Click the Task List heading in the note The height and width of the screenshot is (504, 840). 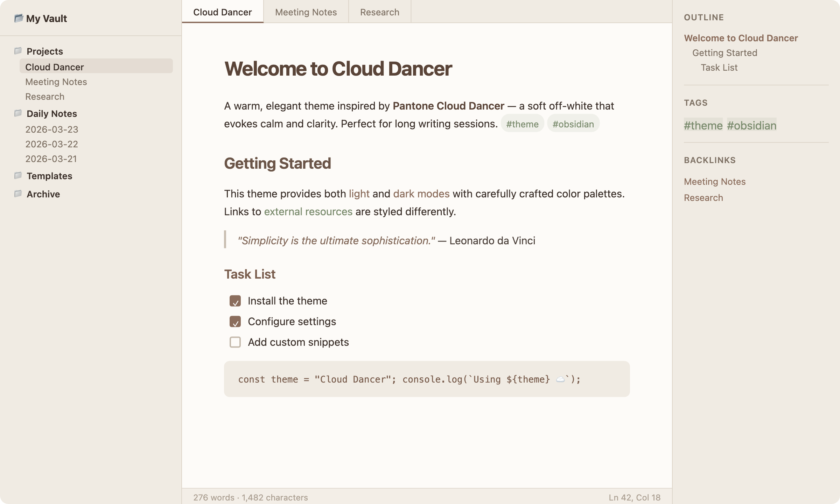pyautogui.click(x=250, y=274)
